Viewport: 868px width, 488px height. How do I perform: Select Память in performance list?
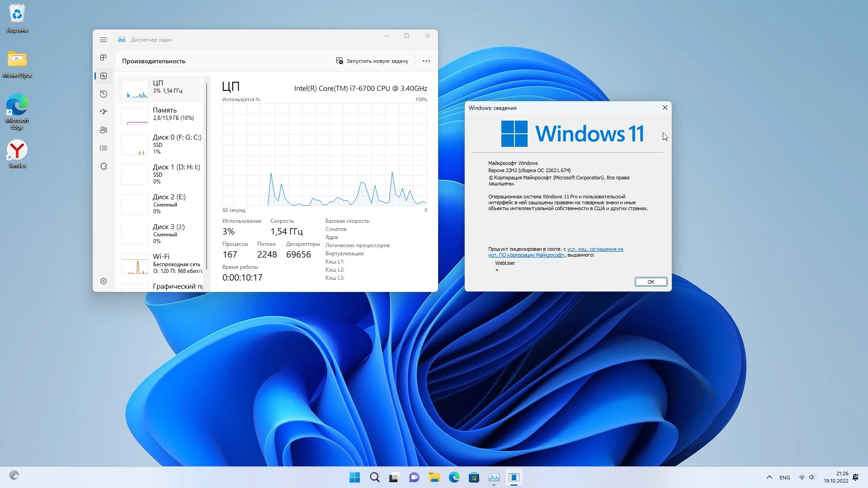(x=160, y=114)
